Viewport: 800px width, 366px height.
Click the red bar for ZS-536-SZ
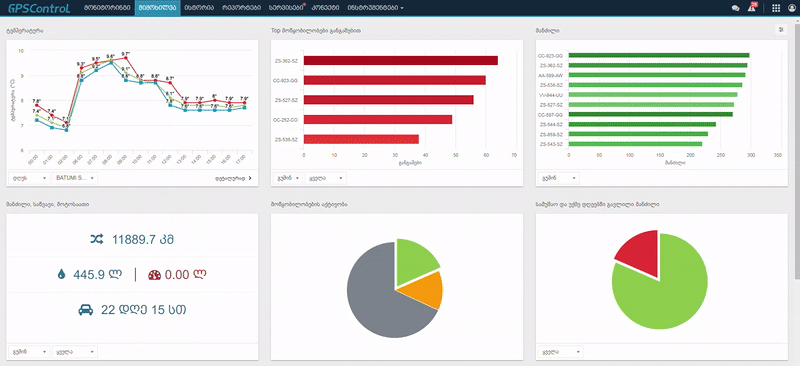(361, 139)
